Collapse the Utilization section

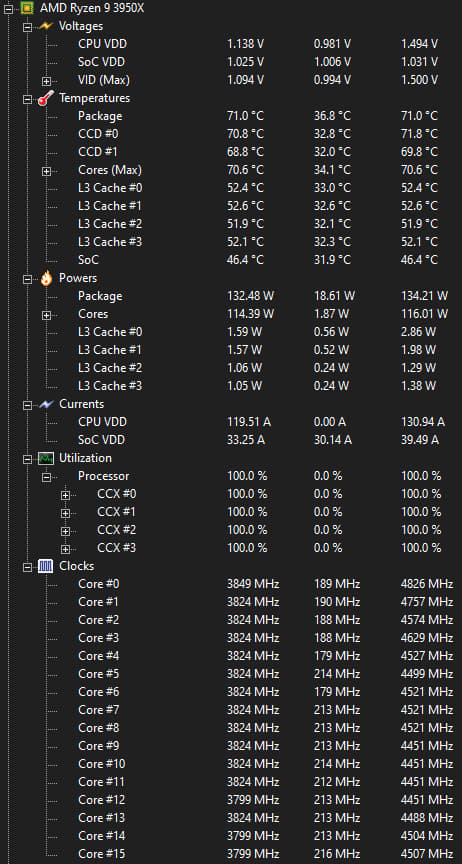click(27, 458)
